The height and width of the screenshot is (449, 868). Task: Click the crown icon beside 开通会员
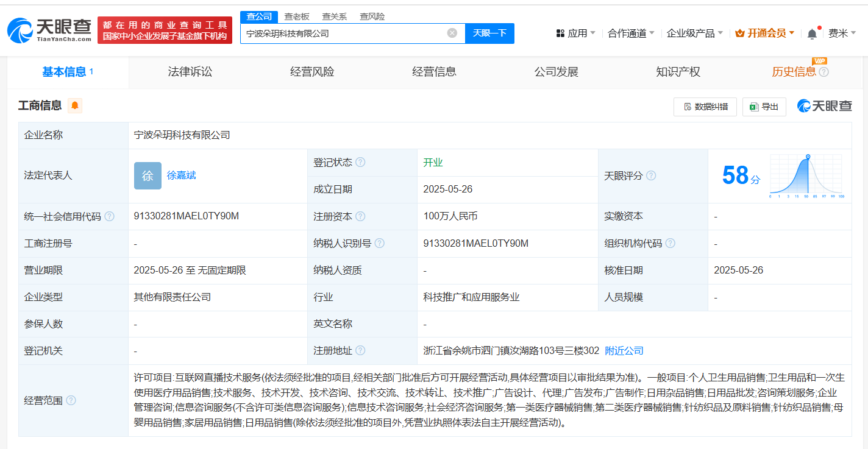(x=740, y=33)
